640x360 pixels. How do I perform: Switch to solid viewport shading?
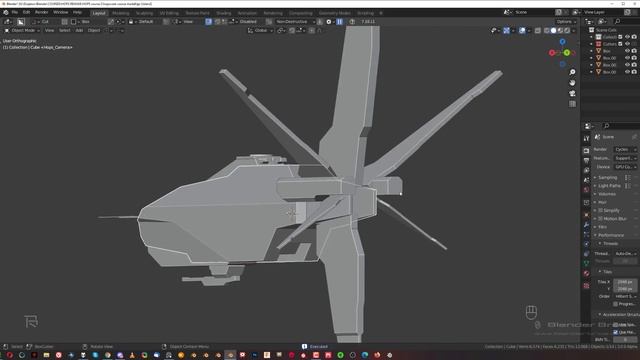pyautogui.click(x=553, y=30)
